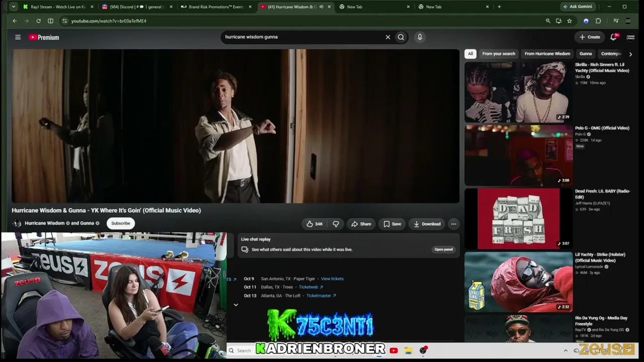
Task: Like the video showing 34K
Action: pos(314,224)
